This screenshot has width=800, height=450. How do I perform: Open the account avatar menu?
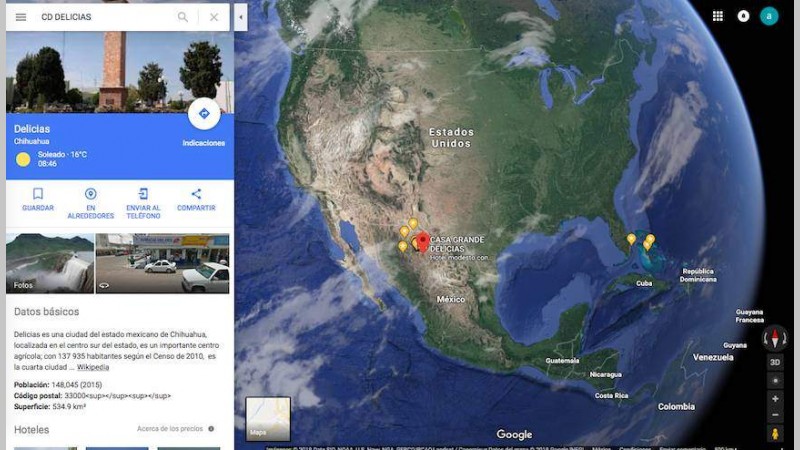coord(769,16)
